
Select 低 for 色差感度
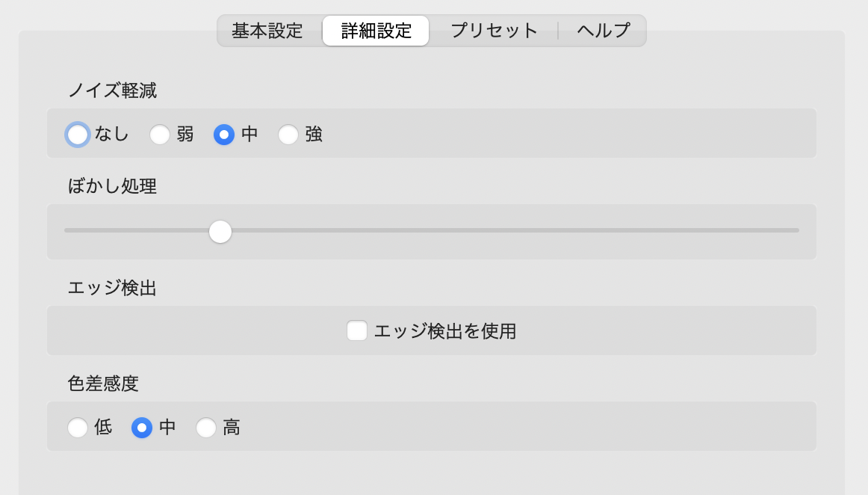(x=78, y=427)
